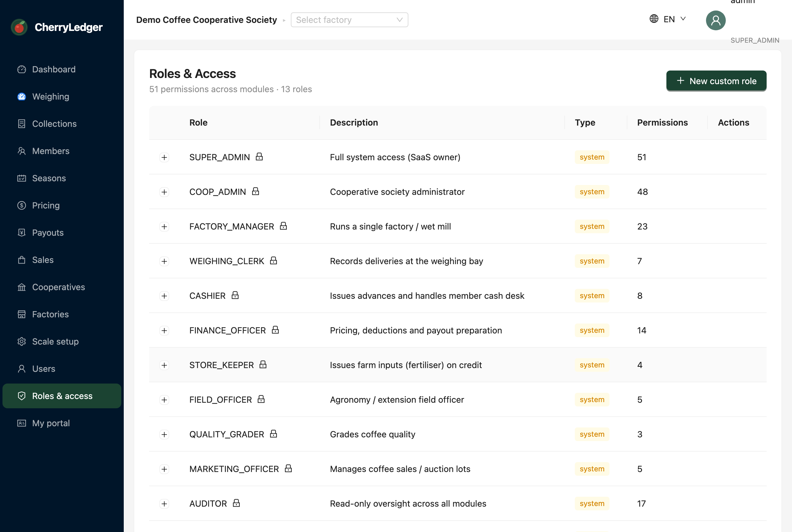Image resolution: width=792 pixels, height=532 pixels.
Task: Click the My portal ID card icon
Action: [x=22, y=423]
